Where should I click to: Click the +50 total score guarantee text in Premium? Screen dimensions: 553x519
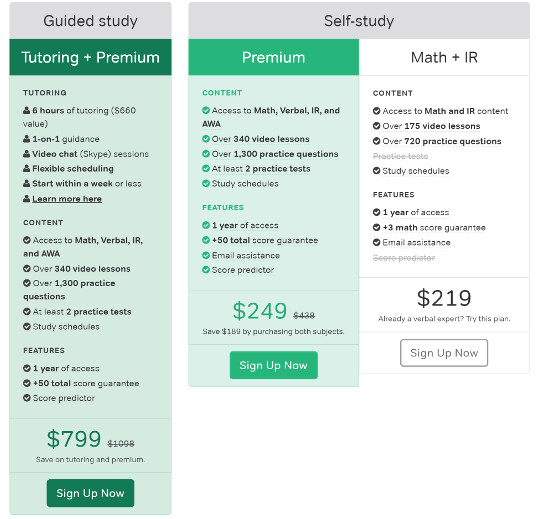[265, 240]
